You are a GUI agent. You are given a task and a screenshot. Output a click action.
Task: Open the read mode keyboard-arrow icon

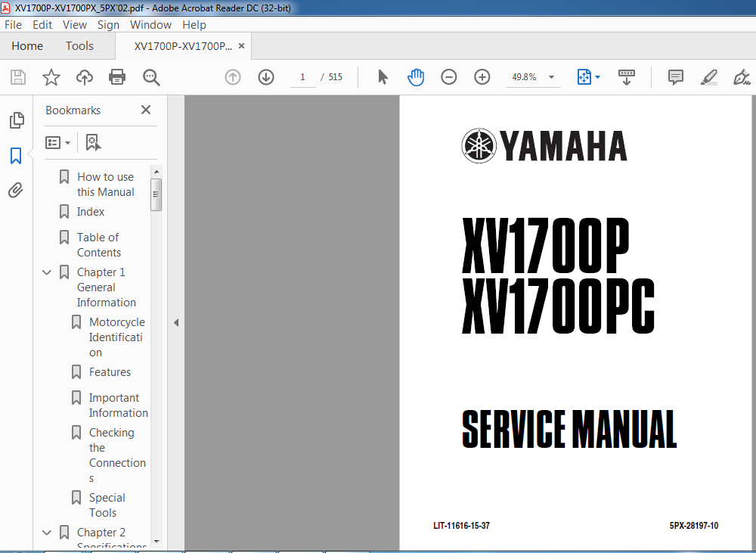pos(626,77)
